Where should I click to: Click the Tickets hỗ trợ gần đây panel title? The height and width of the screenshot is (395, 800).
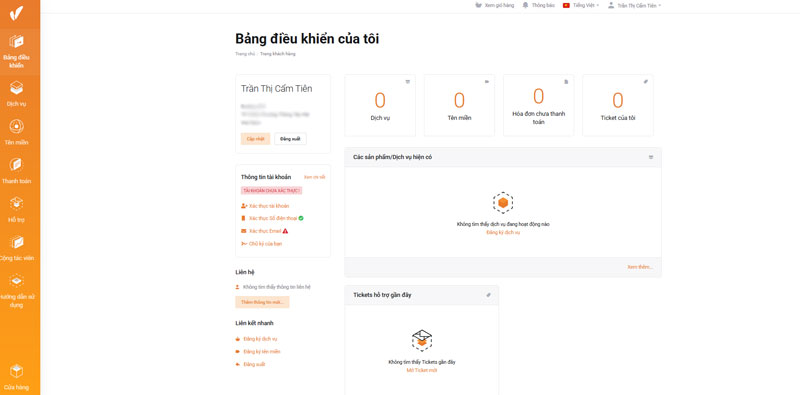pyautogui.click(x=382, y=295)
